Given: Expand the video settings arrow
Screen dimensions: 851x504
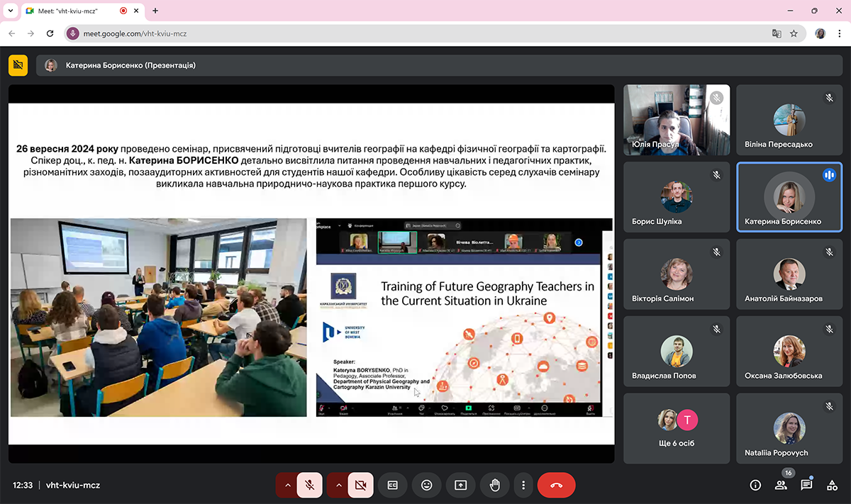Looking at the screenshot, I should (x=339, y=485).
